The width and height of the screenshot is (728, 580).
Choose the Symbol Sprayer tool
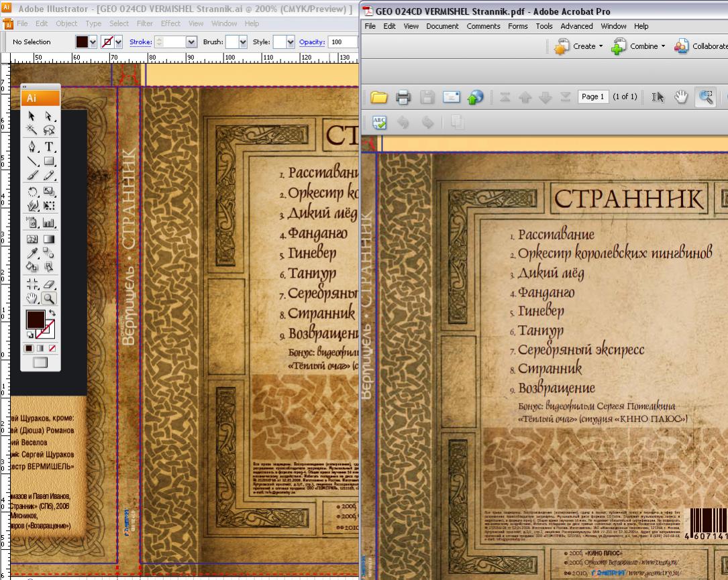point(32,222)
